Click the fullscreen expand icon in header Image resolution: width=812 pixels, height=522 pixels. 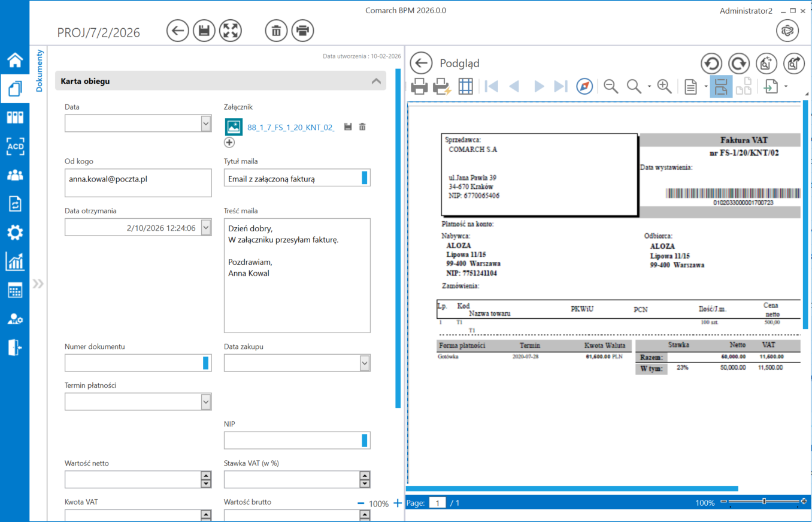pos(231,31)
